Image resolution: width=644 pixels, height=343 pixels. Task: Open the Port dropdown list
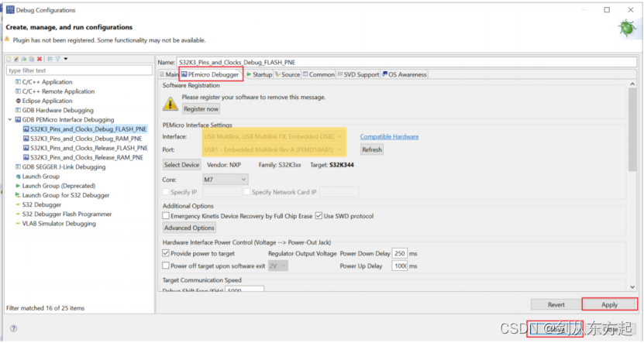pyautogui.click(x=274, y=149)
